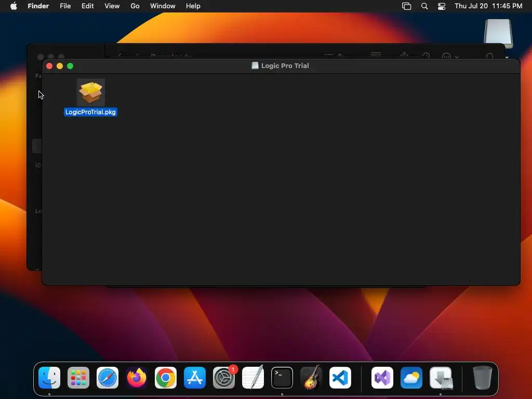
Task: Launch GarageBand from the Dock
Action: (311, 378)
